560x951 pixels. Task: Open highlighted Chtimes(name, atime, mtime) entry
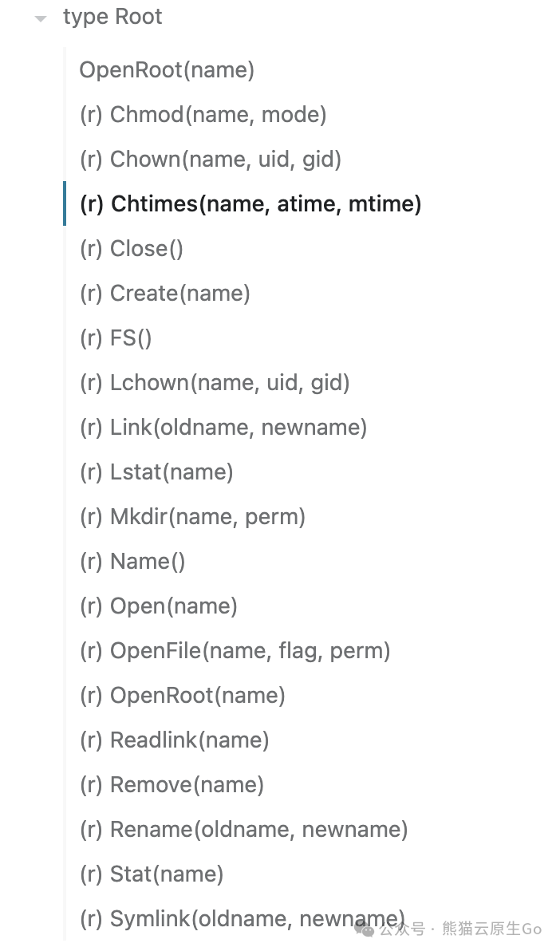click(x=250, y=203)
